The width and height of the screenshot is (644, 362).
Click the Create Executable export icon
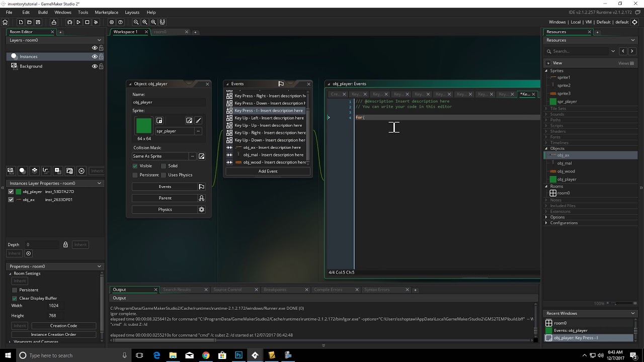click(54, 22)
